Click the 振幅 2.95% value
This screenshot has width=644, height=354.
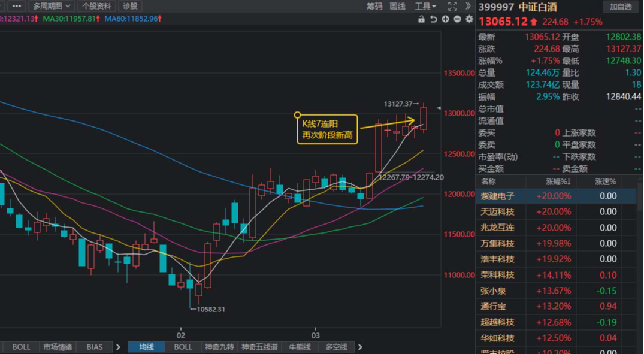[x=548, y=97]
